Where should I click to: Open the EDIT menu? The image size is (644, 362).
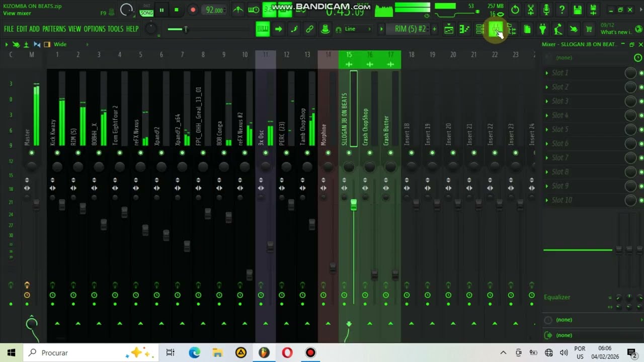point(22,29)
